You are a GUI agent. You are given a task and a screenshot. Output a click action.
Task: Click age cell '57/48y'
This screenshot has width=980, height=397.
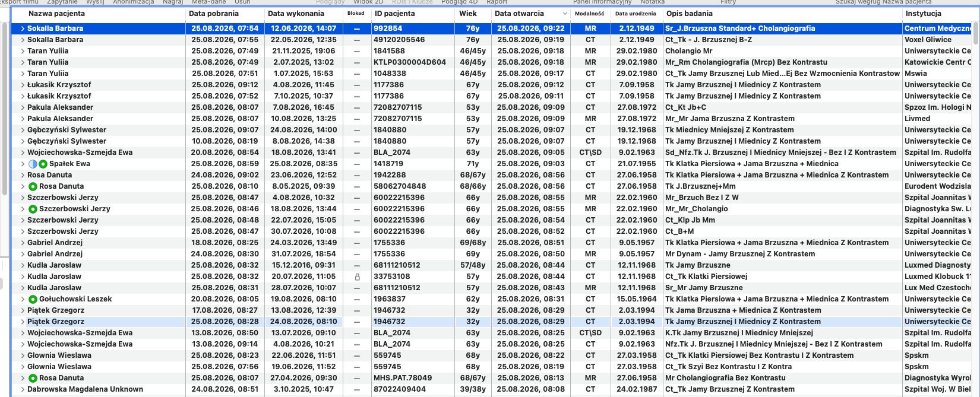point(473,265)
